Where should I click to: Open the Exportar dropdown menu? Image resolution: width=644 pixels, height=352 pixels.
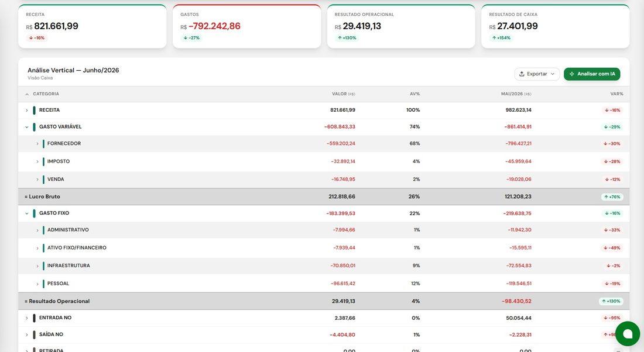[537, 74]
